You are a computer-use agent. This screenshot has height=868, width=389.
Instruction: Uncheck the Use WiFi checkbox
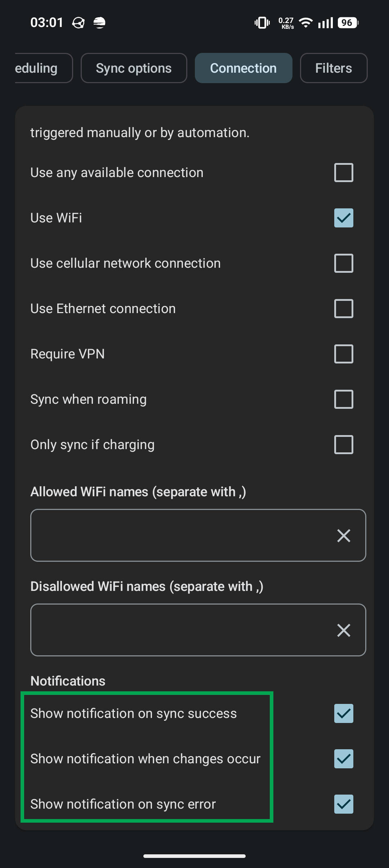coord(344,218)
